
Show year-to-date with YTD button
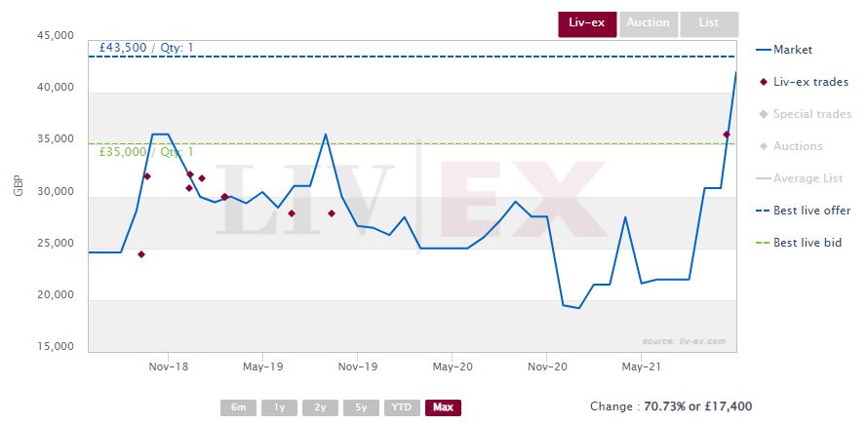pos(401,407)
